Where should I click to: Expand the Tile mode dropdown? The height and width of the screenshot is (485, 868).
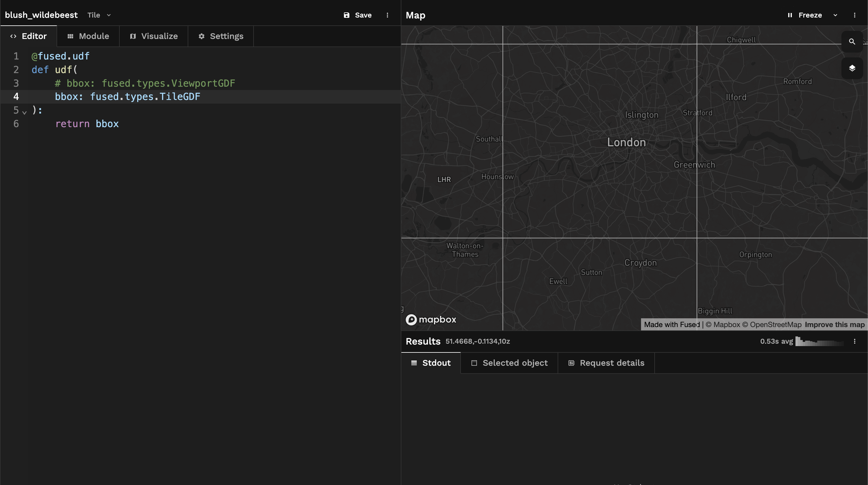point(99,15)
